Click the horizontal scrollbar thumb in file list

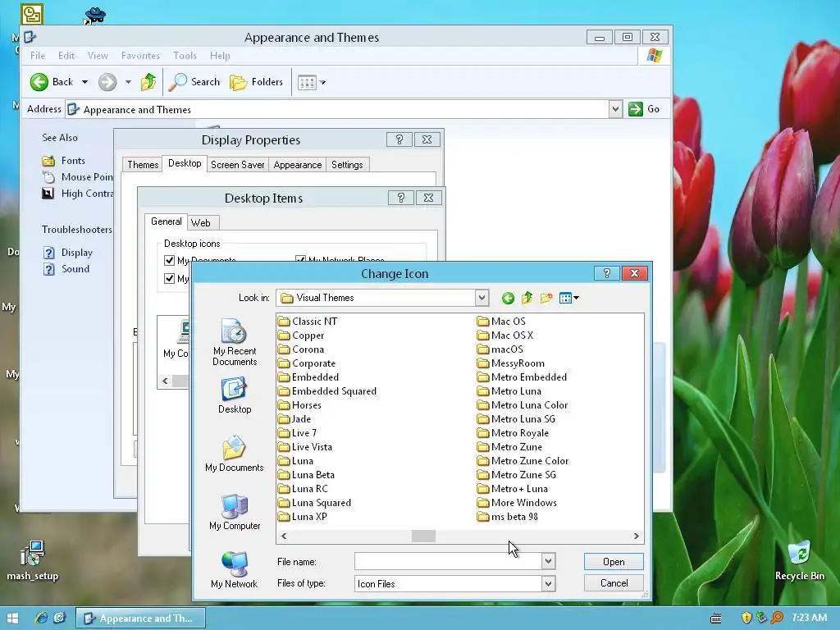[423, 536]
